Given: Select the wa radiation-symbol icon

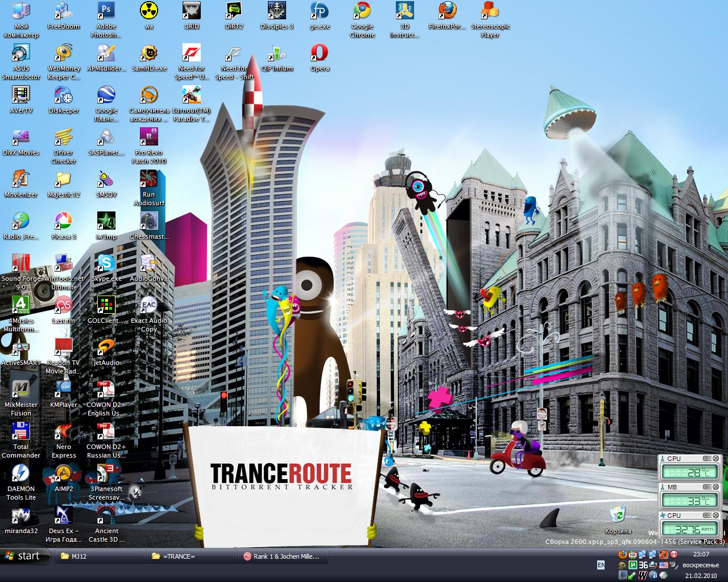Looking at the screenshot, I should click(149, 16).
